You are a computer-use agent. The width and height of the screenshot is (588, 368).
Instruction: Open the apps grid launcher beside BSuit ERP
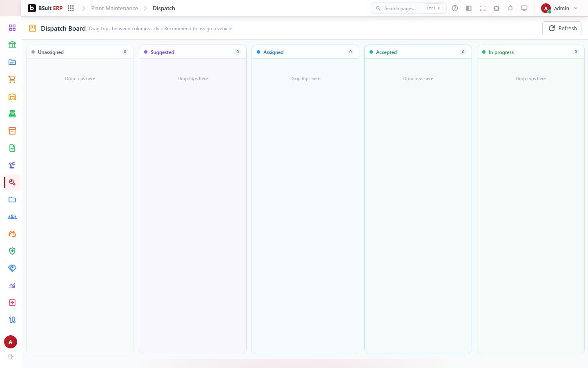(71, 8)
